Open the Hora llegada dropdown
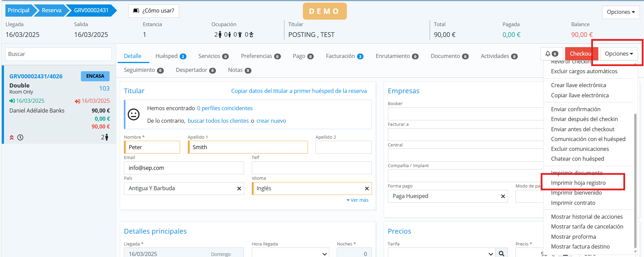The height and width of the screenshot is (257, 644). click(x=290, y=253)
